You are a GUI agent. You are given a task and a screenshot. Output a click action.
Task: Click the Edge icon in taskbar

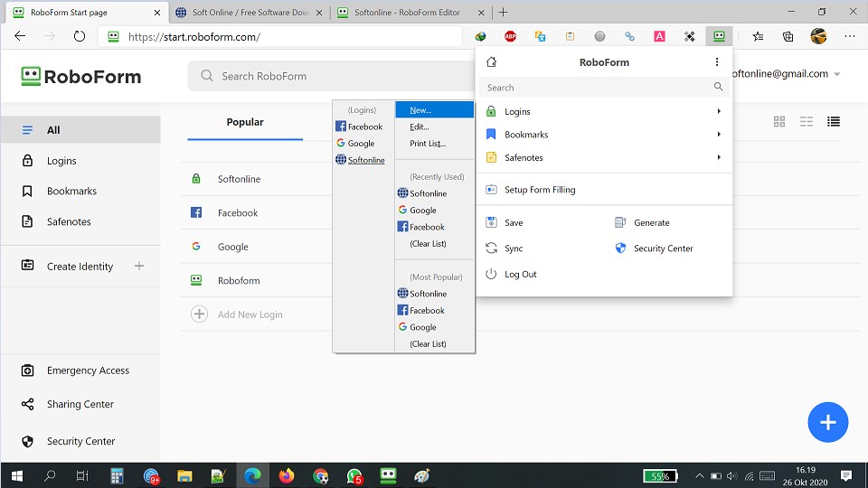coord(252,476)
